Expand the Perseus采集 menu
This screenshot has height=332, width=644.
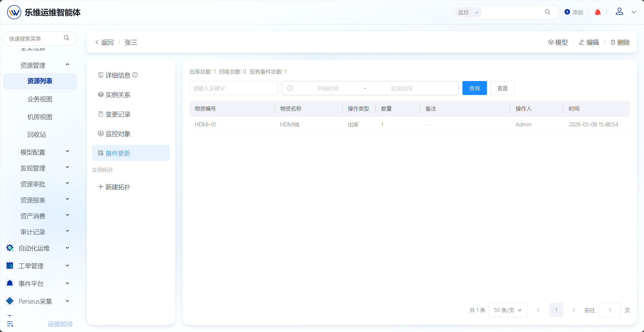click(x=67, y=301)
